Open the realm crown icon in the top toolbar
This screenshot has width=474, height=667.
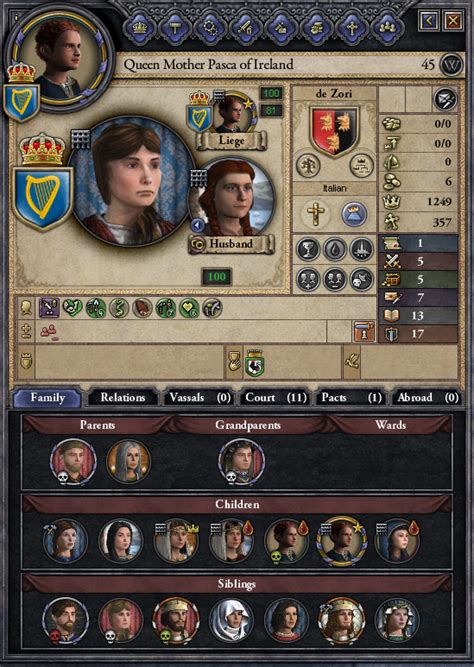coord(140,28)
